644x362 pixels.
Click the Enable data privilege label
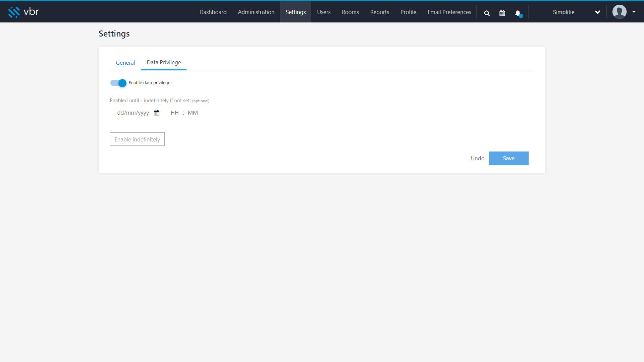[149, 83]
